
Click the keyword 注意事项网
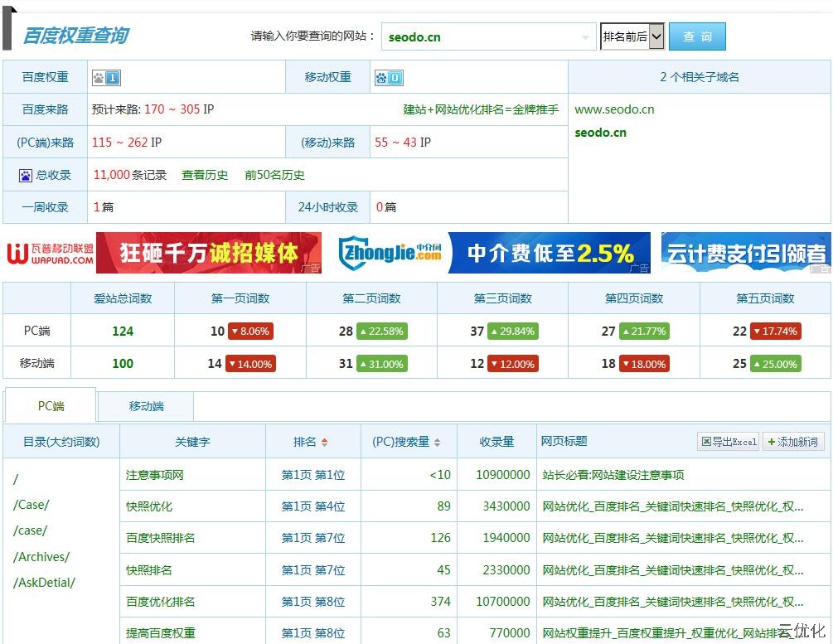[155, 475]
